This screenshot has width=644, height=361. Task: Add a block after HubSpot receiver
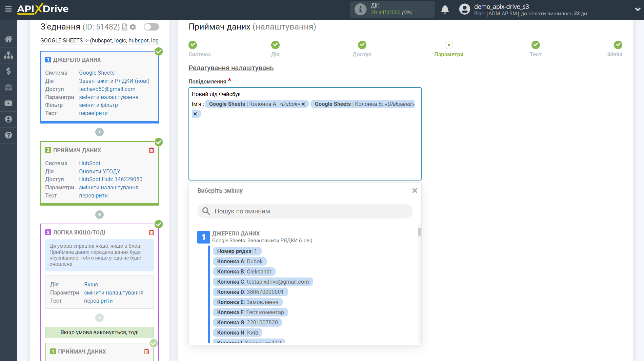coord(99,214)
